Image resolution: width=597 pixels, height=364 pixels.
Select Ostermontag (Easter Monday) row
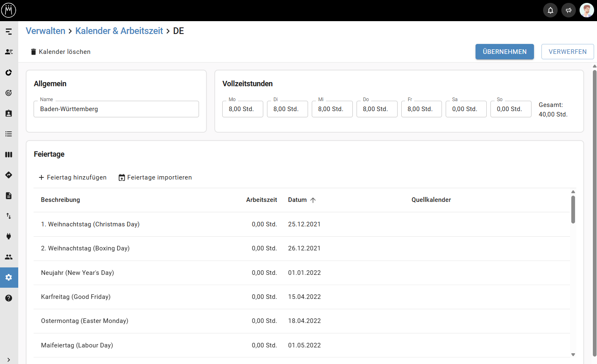[302, 321]
